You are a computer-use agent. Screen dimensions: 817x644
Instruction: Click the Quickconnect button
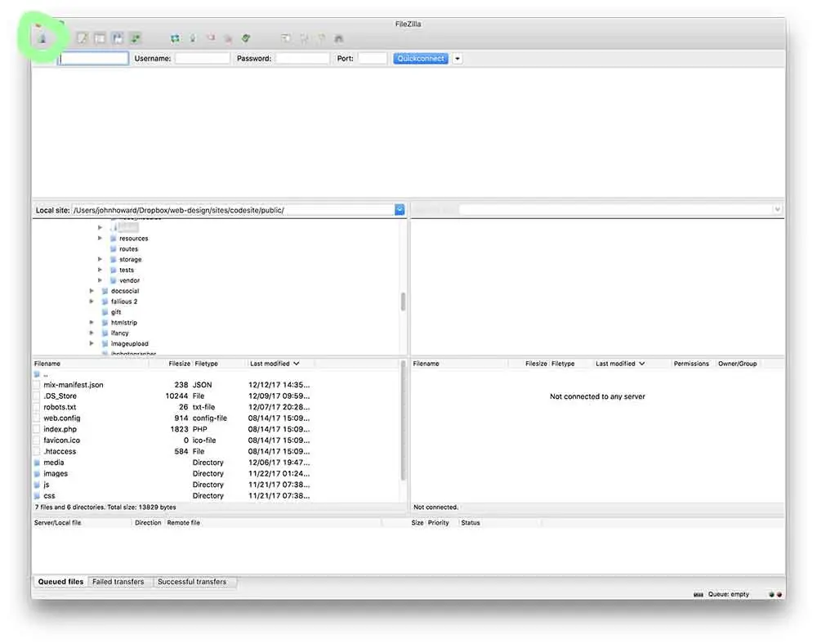(x=421, y=58)
